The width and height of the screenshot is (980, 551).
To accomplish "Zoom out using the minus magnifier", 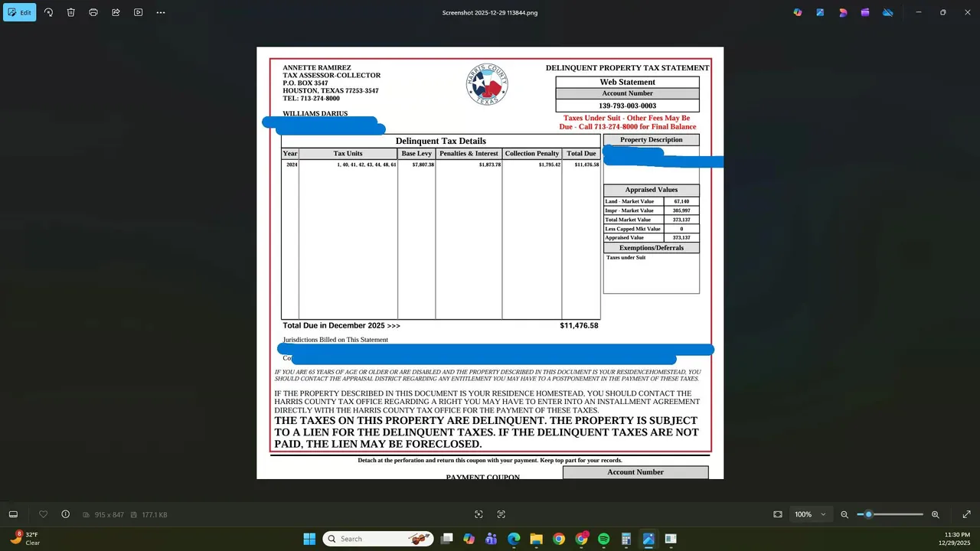I will pyautogui.click(x=844, y=514).
